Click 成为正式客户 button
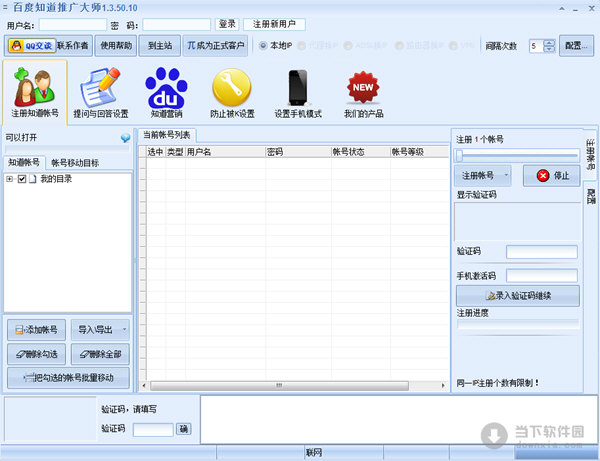The width and height of the screenshot is (600, 461). click(x=218, y=46)
